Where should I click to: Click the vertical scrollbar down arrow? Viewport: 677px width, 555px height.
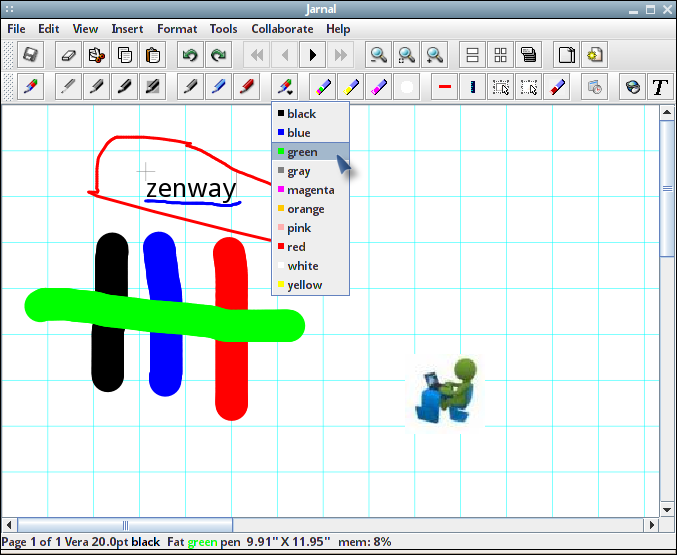pyautogui.click(x=667, y=510)
